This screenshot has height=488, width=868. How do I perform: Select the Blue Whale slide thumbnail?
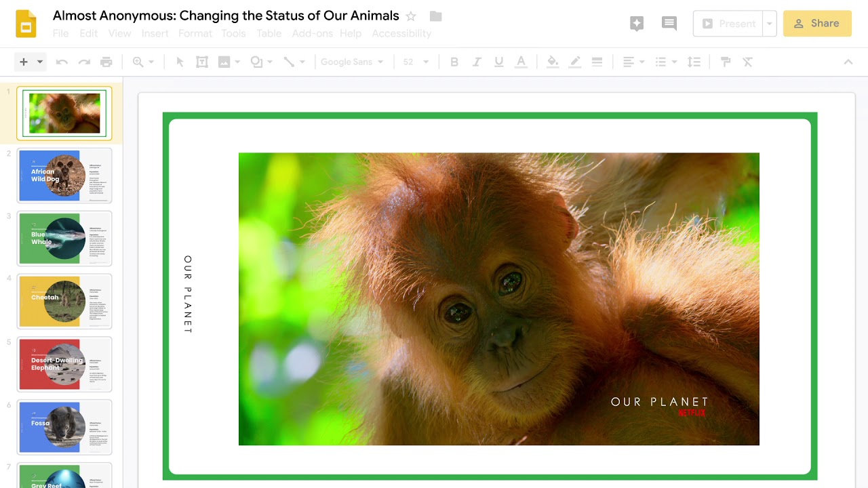pos(64,239)
